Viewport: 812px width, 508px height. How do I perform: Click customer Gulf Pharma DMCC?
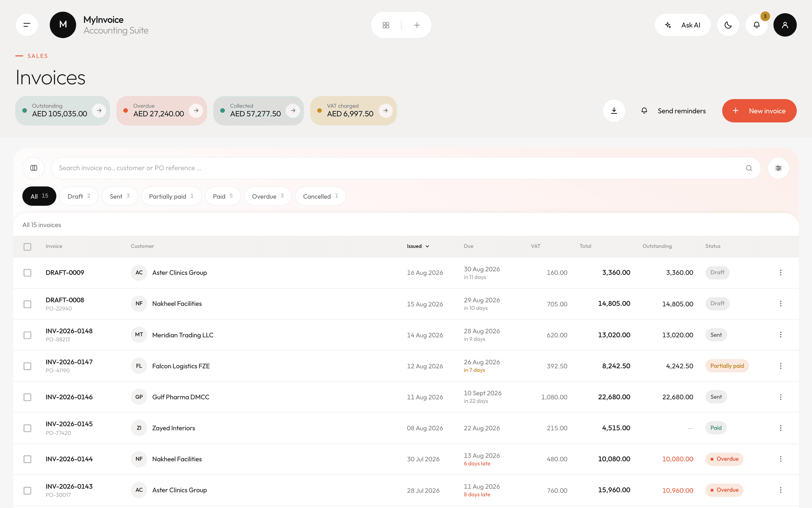tap(180, 397)
